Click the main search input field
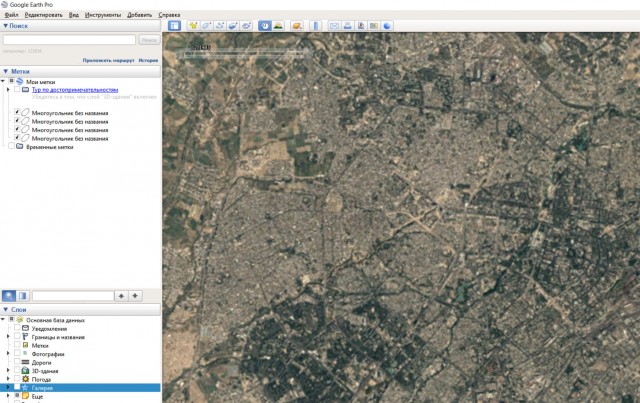 point(69,40)
